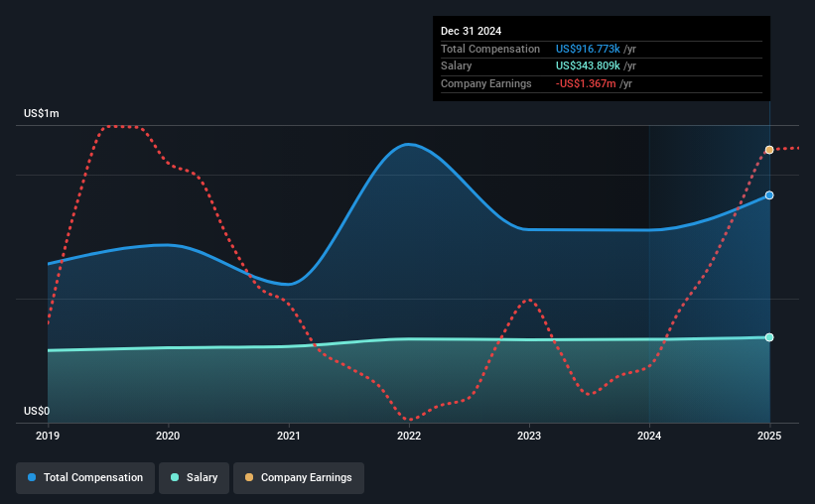Click the US$1m y-axis label
Viewport: 815px width, 504px height.
coord(42,113)
